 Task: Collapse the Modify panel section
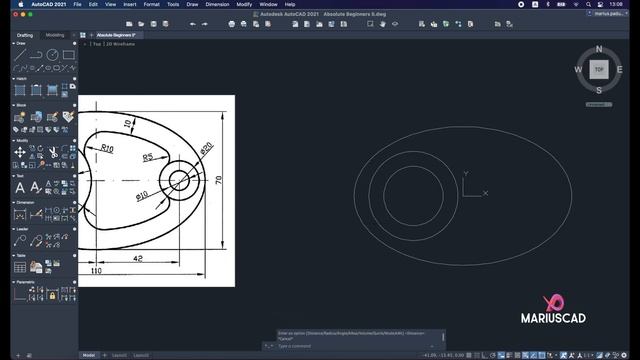[13, 141]
